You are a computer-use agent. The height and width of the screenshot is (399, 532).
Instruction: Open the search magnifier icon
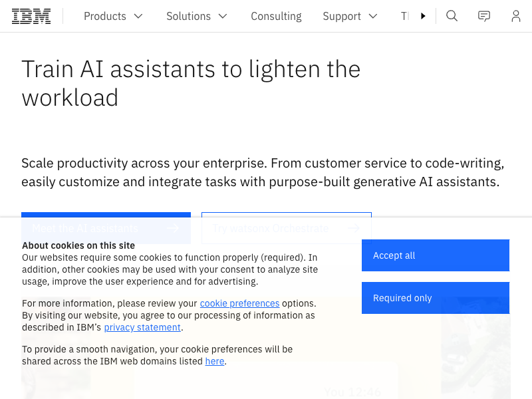pyautogui.click(x=452, y=16)
